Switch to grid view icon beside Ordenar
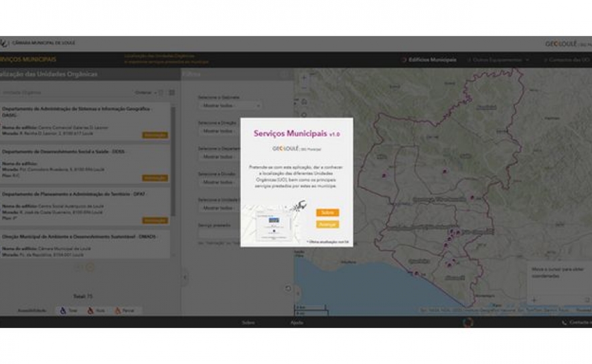 [x=172, y=92]
